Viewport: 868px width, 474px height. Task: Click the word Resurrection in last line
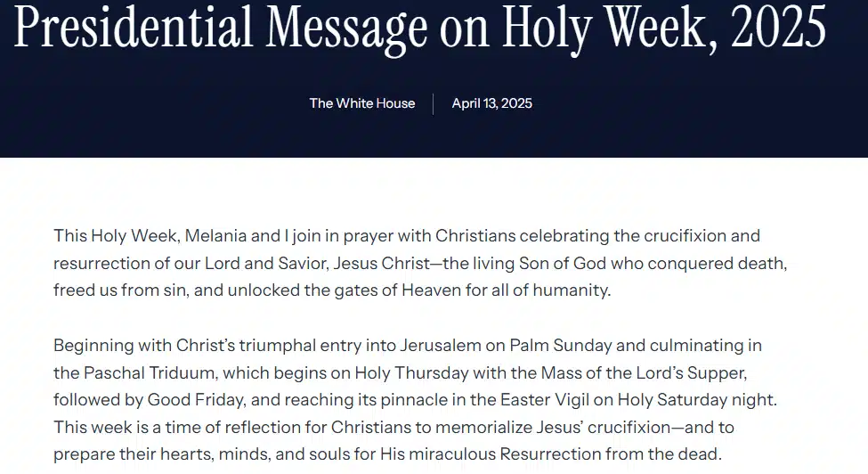[x=550, y=454]
